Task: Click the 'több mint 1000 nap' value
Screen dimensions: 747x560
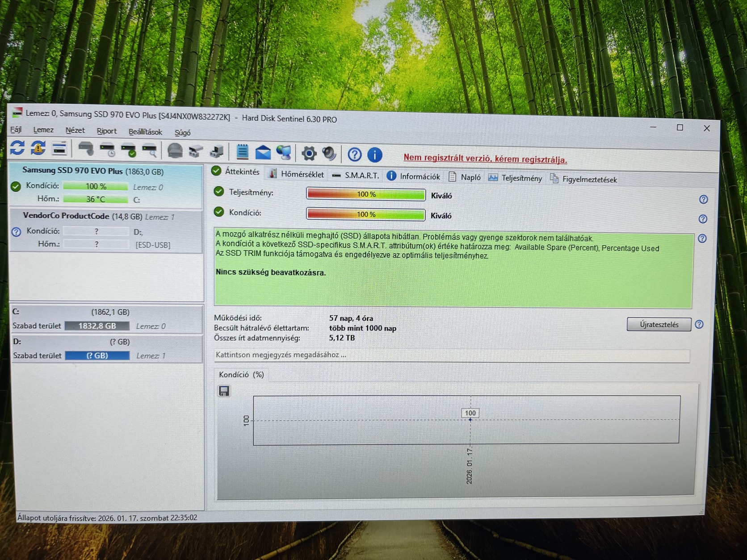Action: 363,328
